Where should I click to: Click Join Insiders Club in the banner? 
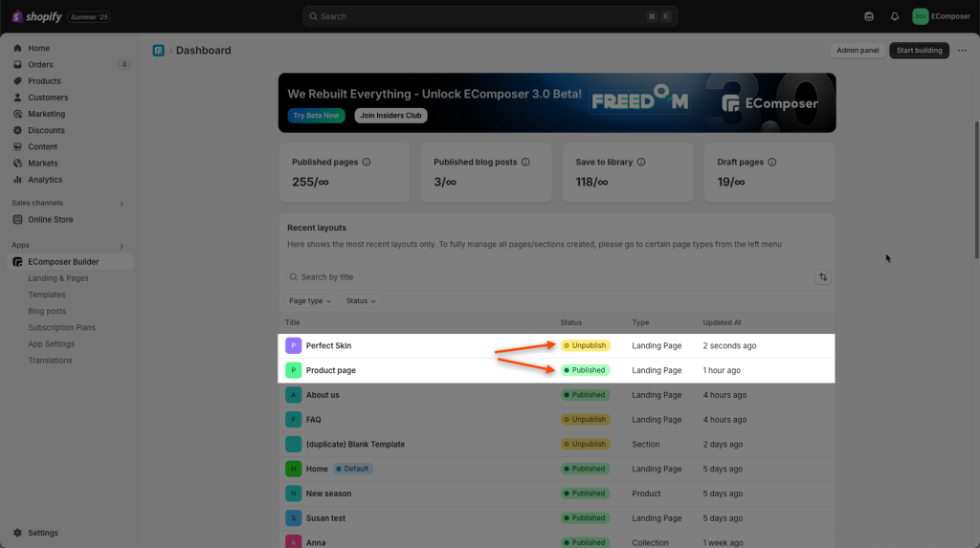pyautogui.click(x=390, y=116)
